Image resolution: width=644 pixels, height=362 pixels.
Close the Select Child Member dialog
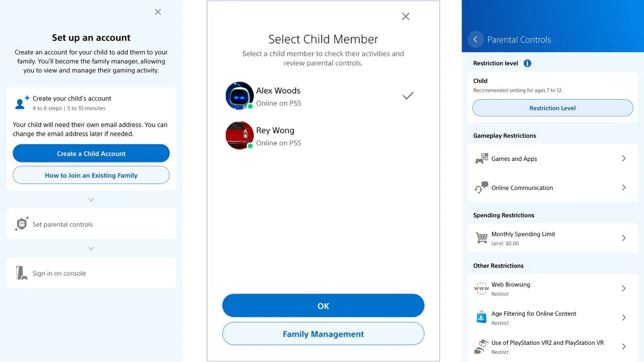click(406, 17)
